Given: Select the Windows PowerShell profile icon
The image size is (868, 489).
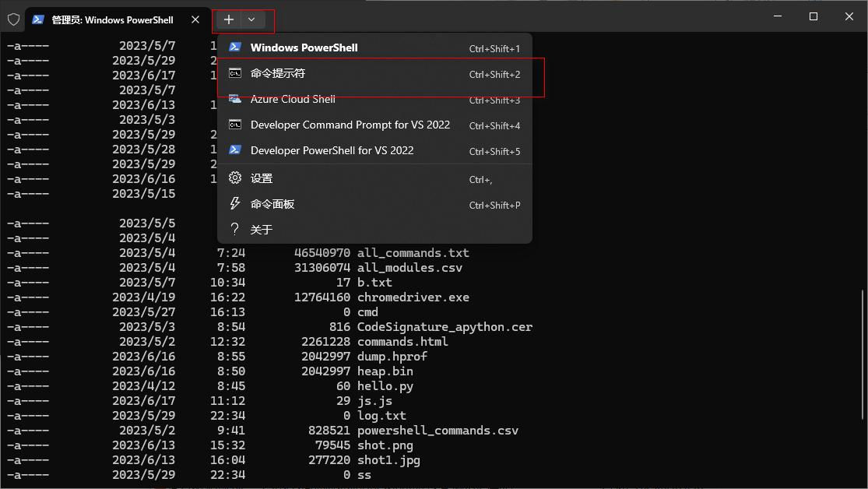Looking at the screenshot, I should pyautogui.click(x=234, y=47).
